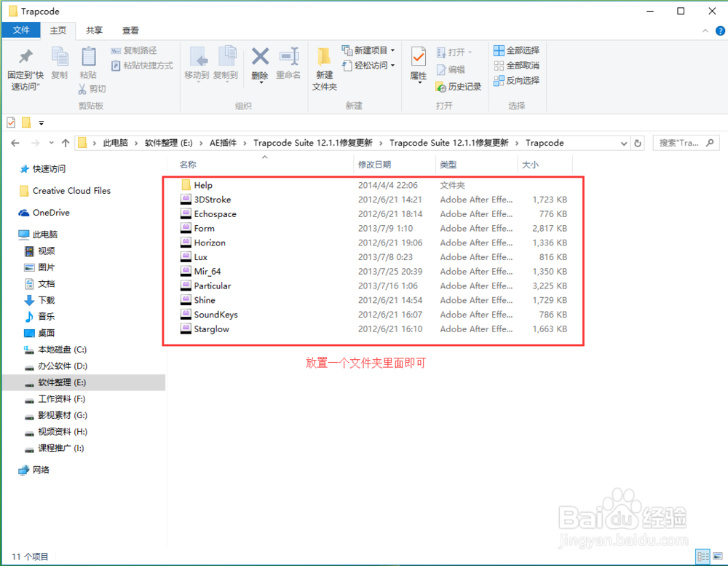Viewport: 728px width, 566px height.
Task: Select the Particular plugin file
Action: pyautogui.click(x=206, y=286)
